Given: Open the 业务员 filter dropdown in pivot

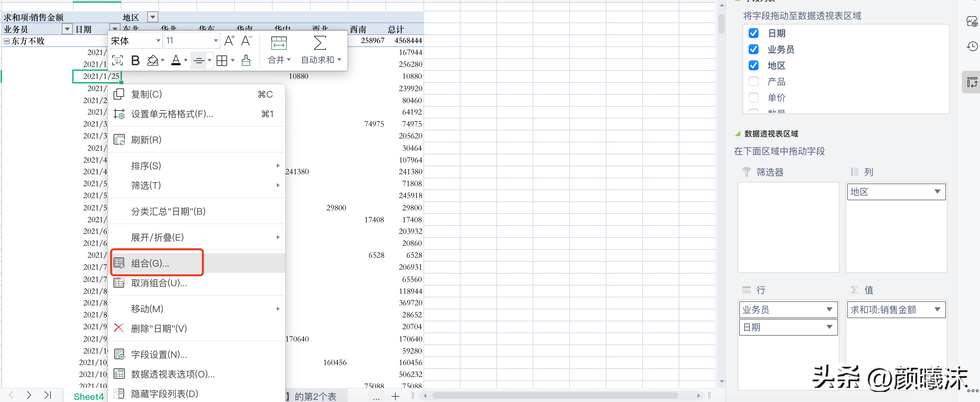Looking at the screenshot, I should point(67,29).
